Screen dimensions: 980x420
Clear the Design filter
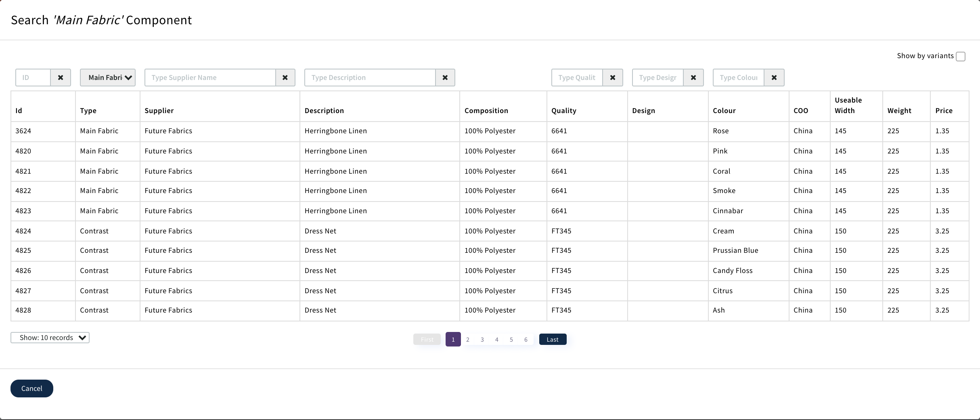693,78
